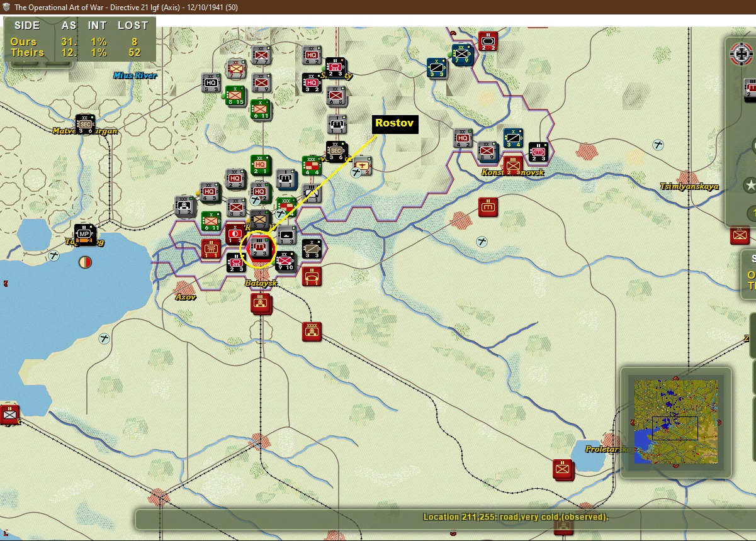
Task: Select the SEC unit at Matveev Kurgan
Action: [x=85, y=124]
